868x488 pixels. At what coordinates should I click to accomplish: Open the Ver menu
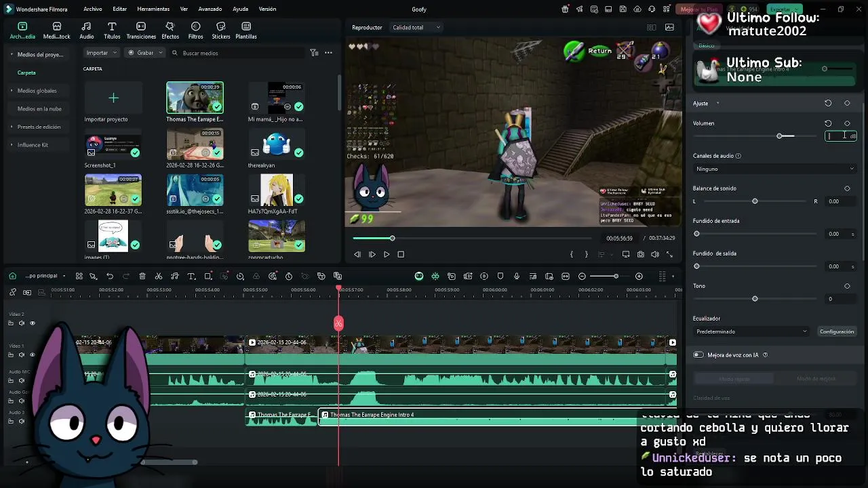(x=184, y=9)
